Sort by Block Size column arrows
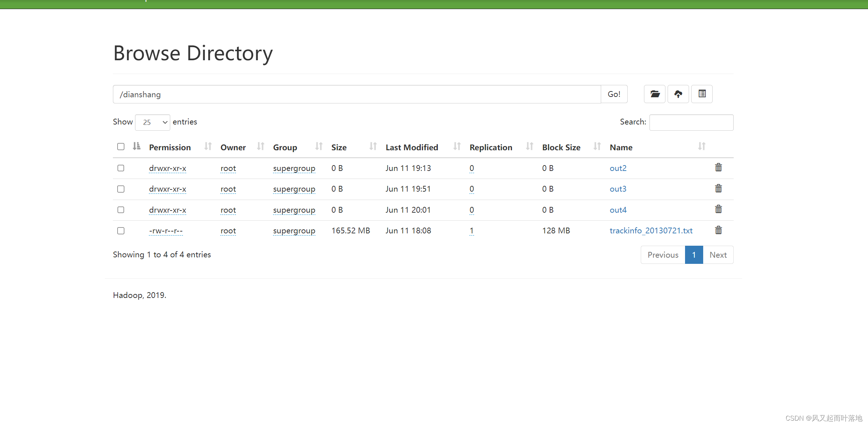 (x=597, y=146)
